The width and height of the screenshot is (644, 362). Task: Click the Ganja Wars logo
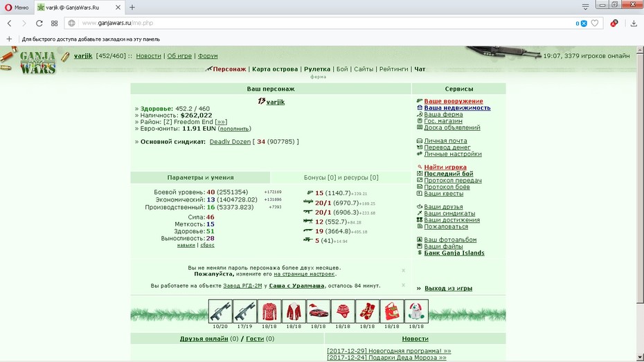pyautogui.click(x=37, y=62)
